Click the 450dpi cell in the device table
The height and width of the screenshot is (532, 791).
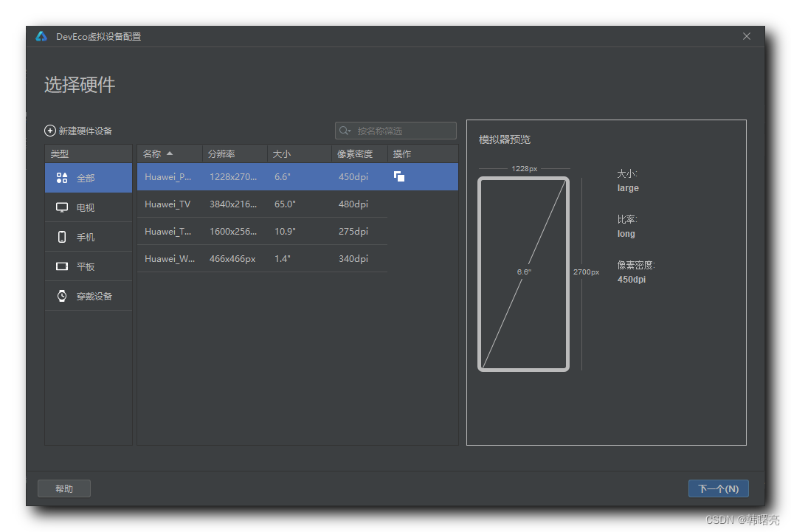pyautogui.click(x=353, y=176)
